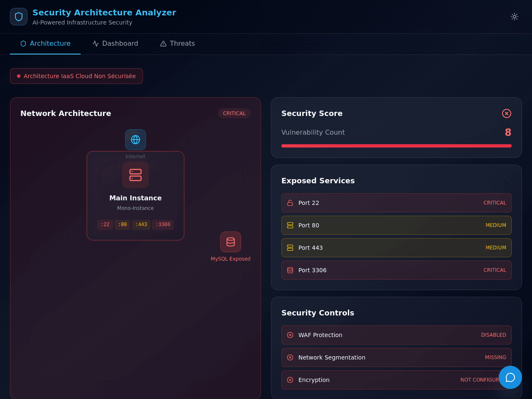Click the Vulnerability Count label
This screenshot has width=532, height=399.
click(x=313, y=132)
